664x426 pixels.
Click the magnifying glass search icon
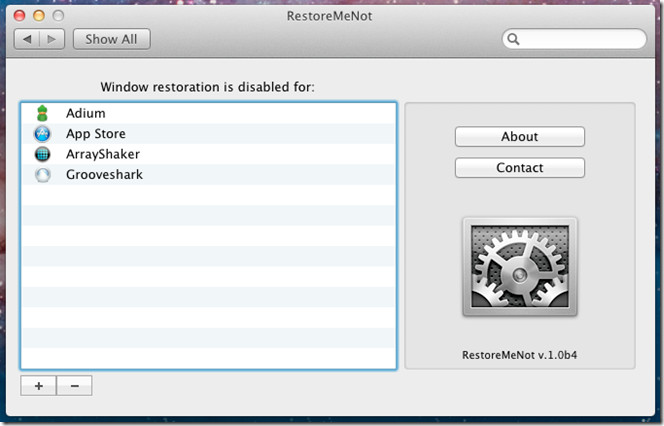click(x=513, y=39)
